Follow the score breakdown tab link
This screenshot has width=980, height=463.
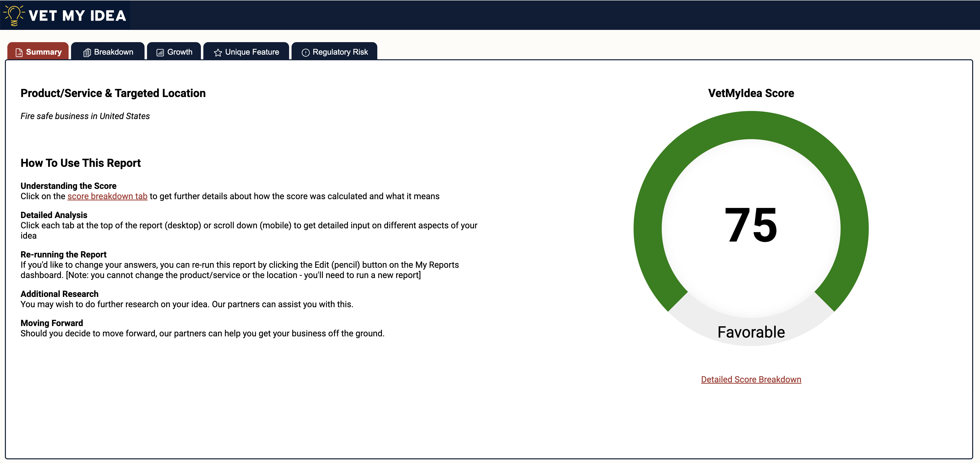point(107,196)
